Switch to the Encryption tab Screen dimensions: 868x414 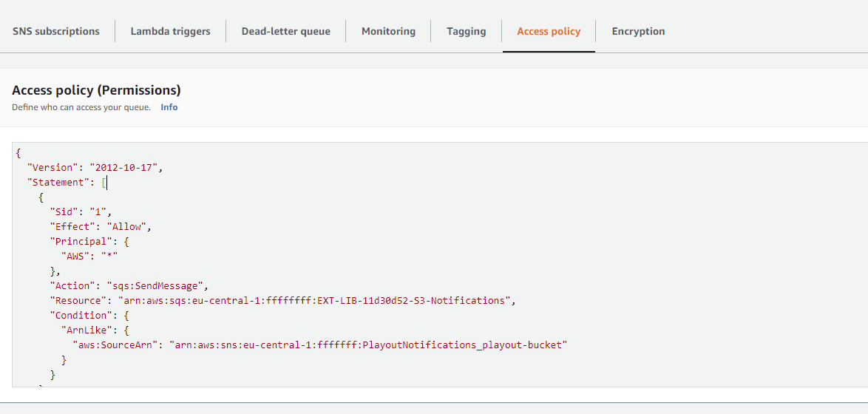tap(638, 31)
